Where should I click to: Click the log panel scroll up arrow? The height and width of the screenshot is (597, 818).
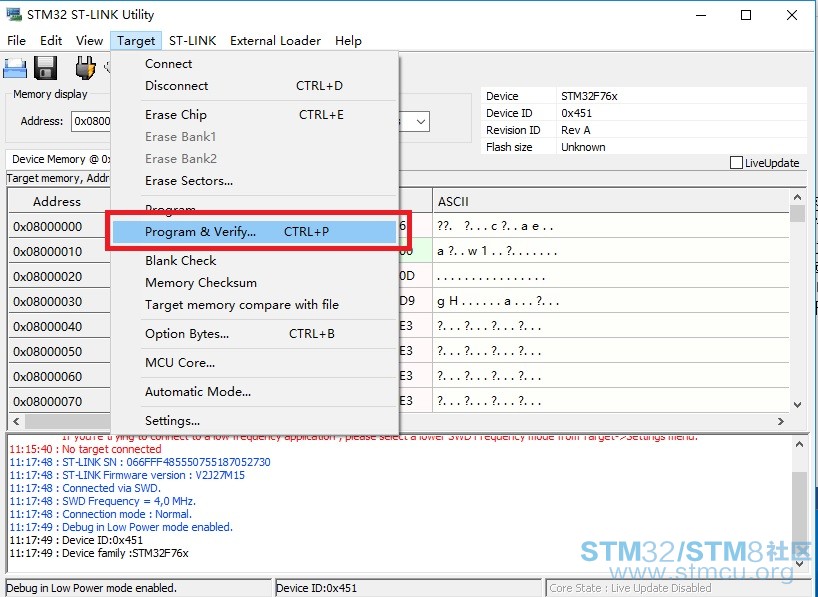tap(800, 444)
